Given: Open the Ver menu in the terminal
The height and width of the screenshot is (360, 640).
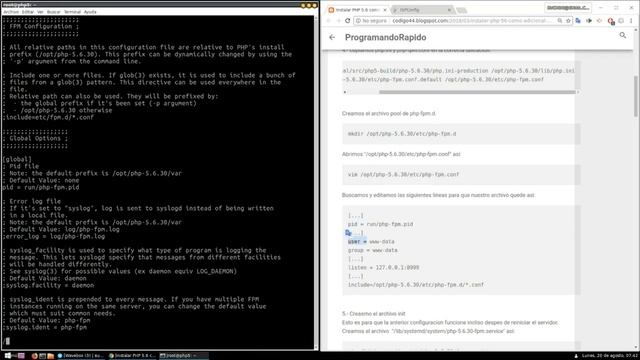Looking at the screenshot, I should (40, 12).
